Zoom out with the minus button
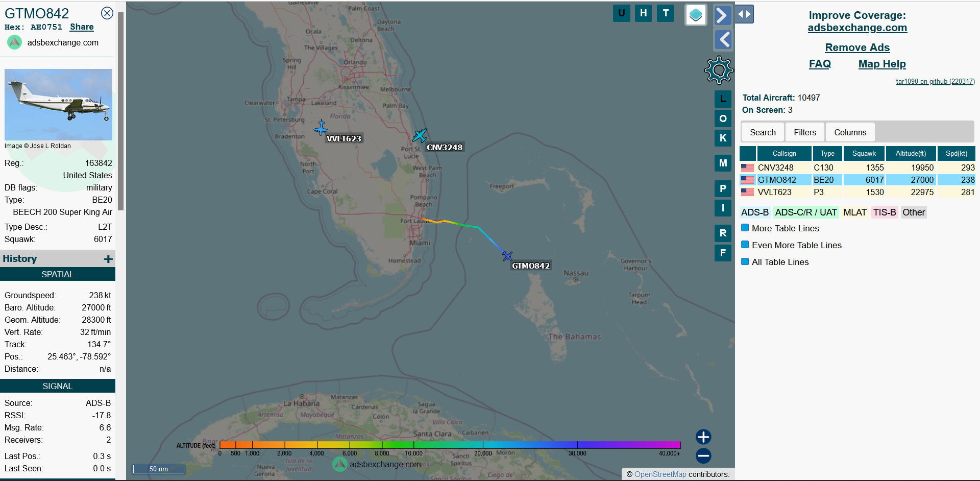Screen dimensions: 980x481 pyautogui.click(x=703, y=455)
